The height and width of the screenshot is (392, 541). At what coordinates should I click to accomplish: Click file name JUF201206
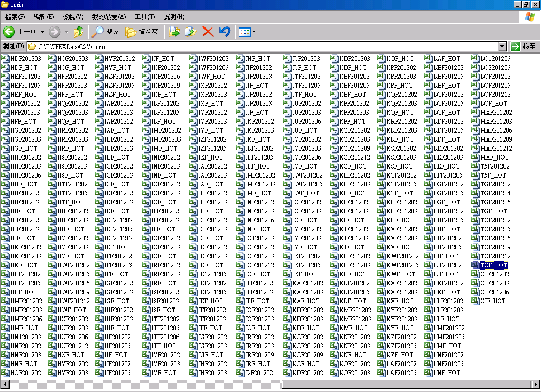(x=306, y=121)
